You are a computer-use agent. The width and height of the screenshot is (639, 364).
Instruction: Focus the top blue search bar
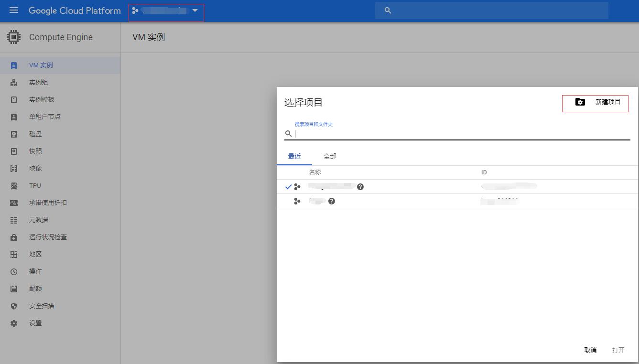tap(491, 11)
